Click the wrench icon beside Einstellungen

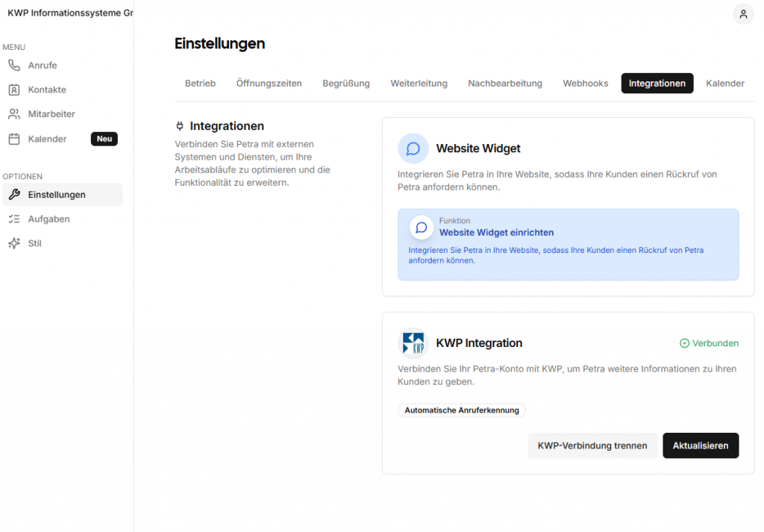14,195
